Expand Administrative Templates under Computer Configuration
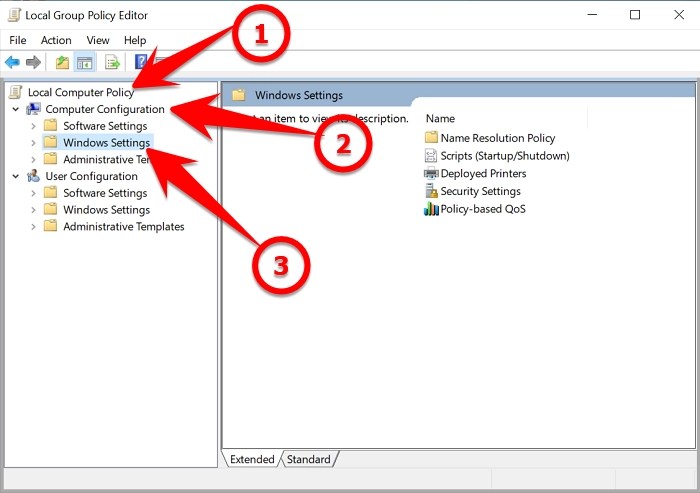Image resolution: width=700 pixels, height=493 pixels. [33, 159]
